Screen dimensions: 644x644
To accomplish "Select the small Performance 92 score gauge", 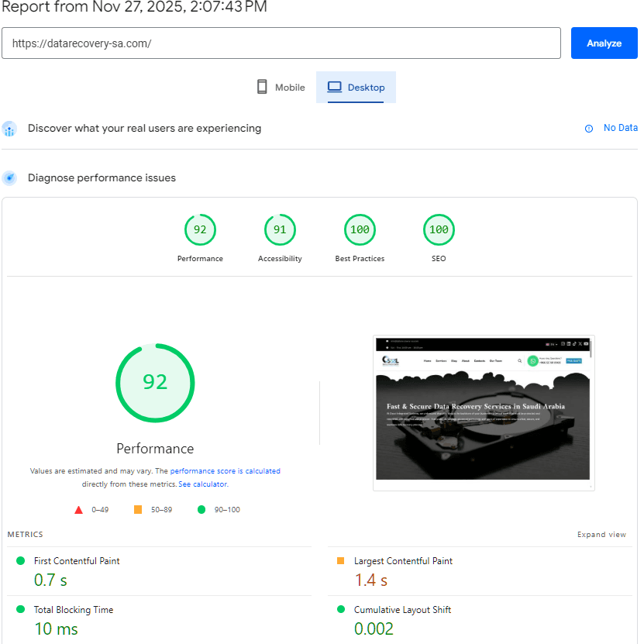I will [200, 229].
